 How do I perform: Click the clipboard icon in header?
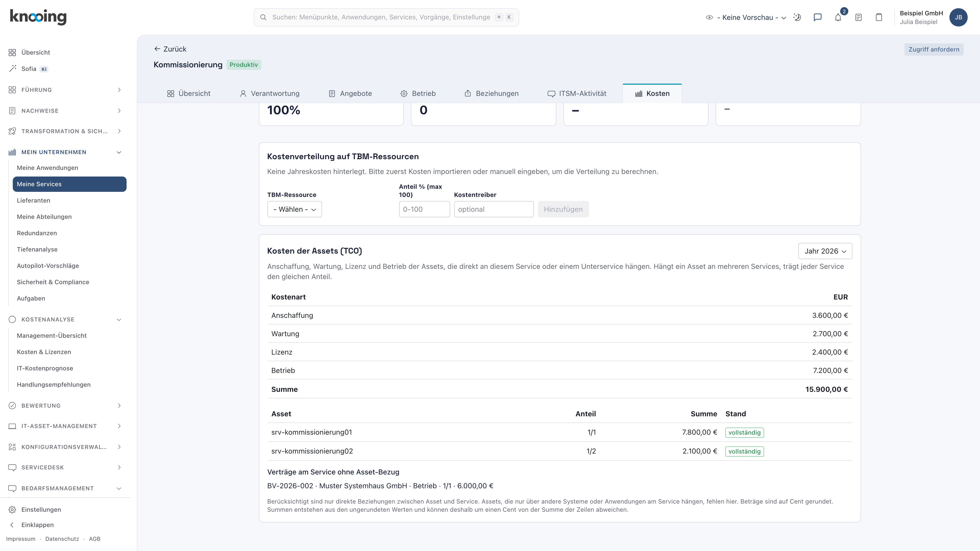point(879,17)
